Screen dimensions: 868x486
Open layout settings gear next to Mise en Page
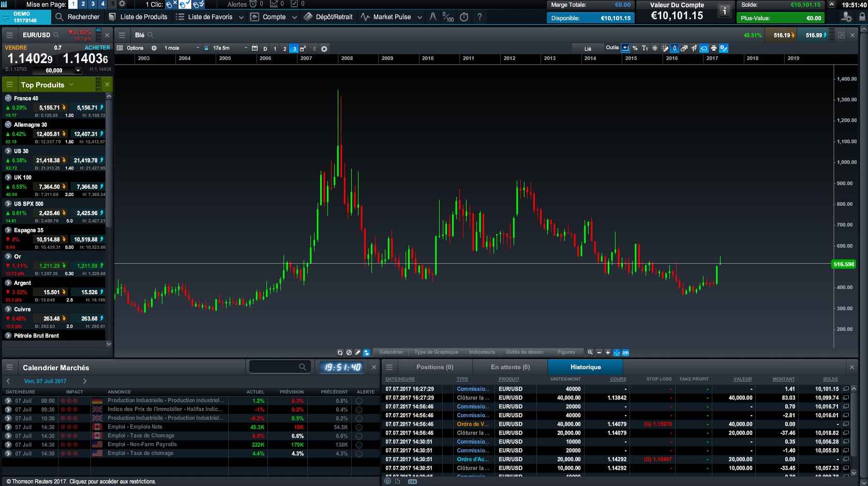(122, 4)
